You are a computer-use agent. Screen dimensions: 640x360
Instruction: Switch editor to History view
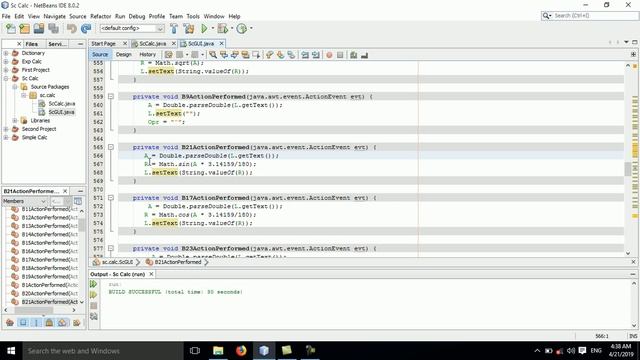click(x=148, y=54)
